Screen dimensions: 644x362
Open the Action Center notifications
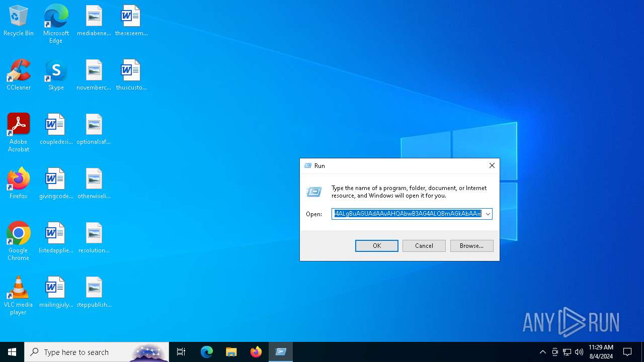[x=627, y=352]
